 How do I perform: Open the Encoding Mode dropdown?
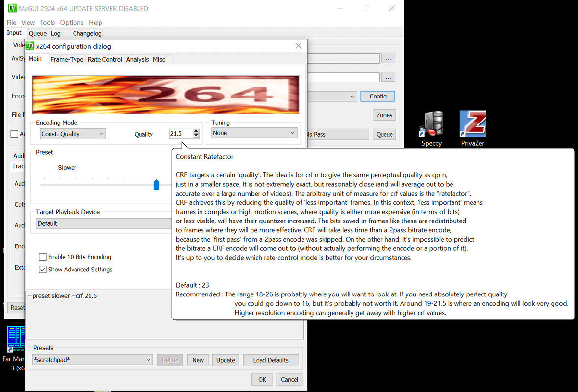coord(73,134)
